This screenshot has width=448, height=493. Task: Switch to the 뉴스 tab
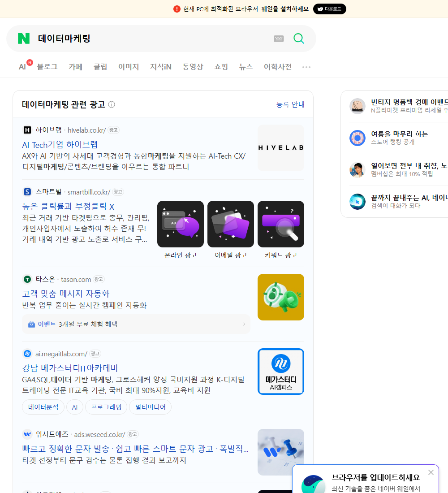point(246,67)
